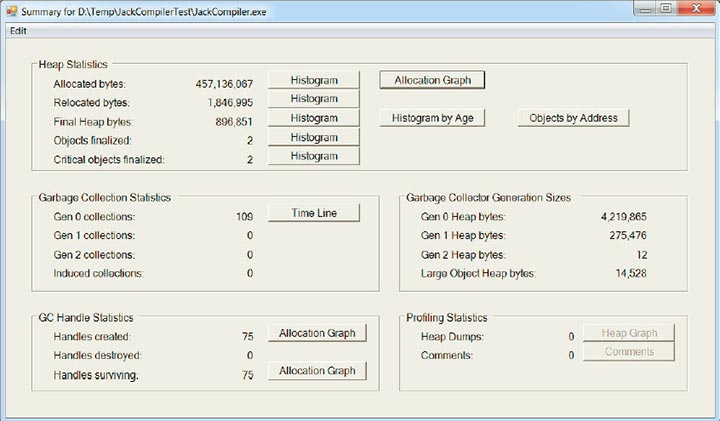
Task: Open the Edit menu
Action: [18, 31]
